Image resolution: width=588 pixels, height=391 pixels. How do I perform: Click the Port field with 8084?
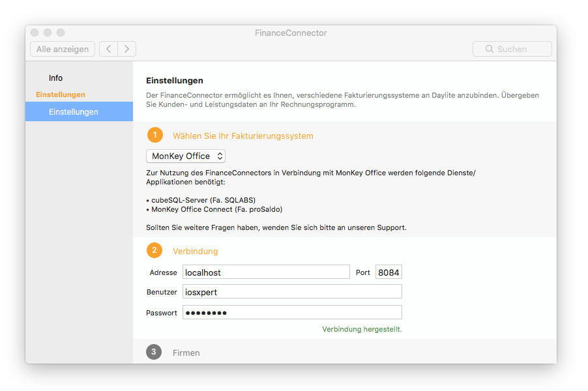(x=389, y=272)
